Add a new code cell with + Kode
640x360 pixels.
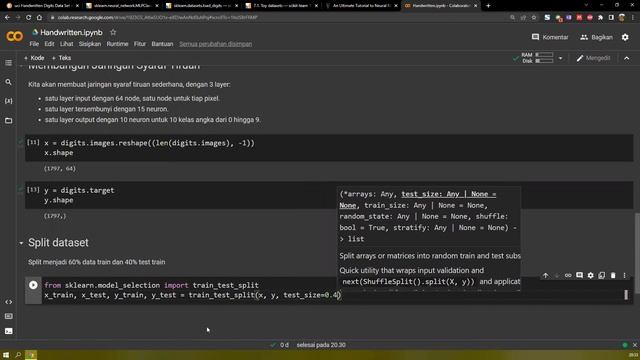34,58
